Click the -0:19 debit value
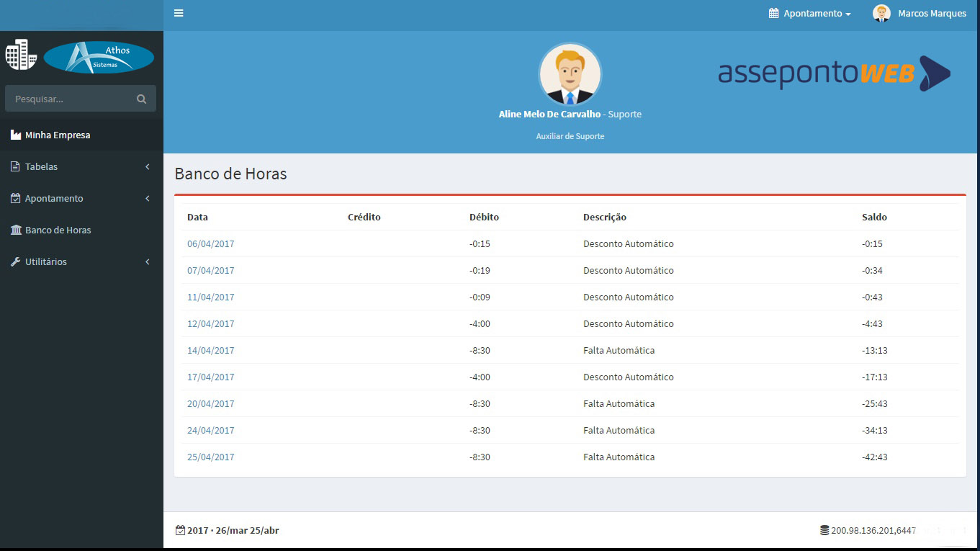 480,270
